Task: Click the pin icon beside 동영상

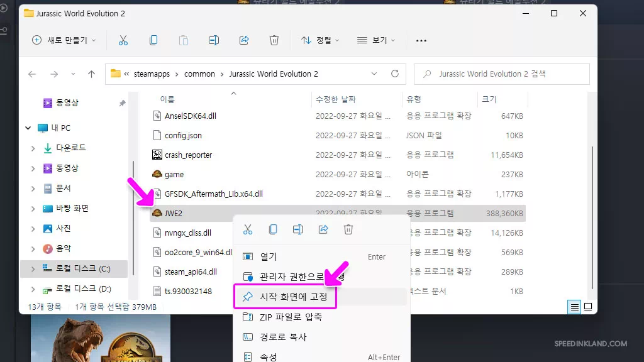Action: [123, 103]
